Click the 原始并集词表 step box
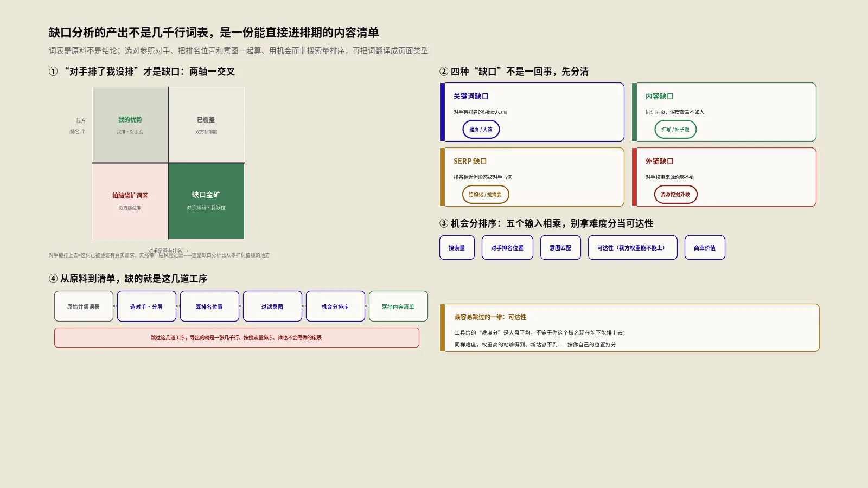Screen dimensions: 868x488 84,306
